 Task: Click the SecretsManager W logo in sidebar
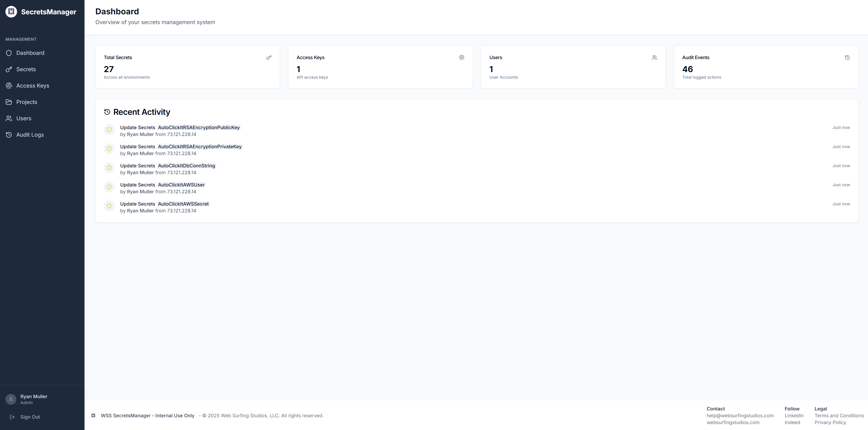[11, 11]
